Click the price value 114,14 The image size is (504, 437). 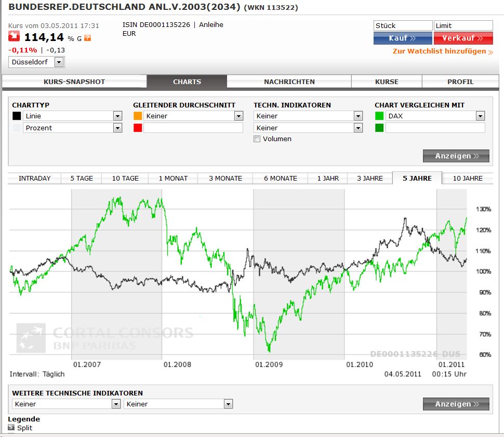tap(44, 37)
